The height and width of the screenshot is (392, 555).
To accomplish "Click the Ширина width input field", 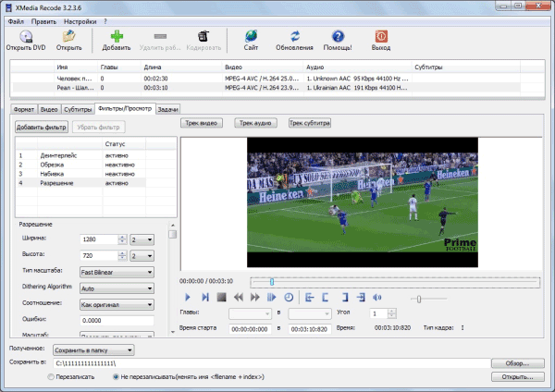I will pos(98,240).
